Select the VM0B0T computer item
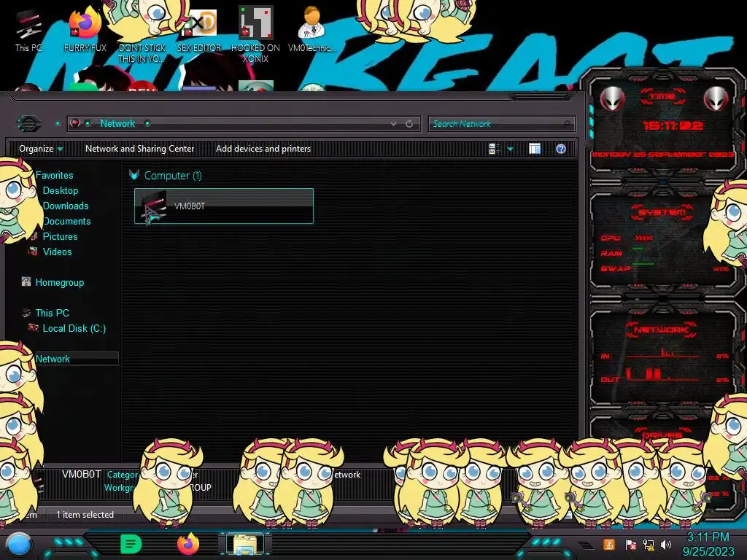This screenshot has width=747, height=560. (224, 206)
